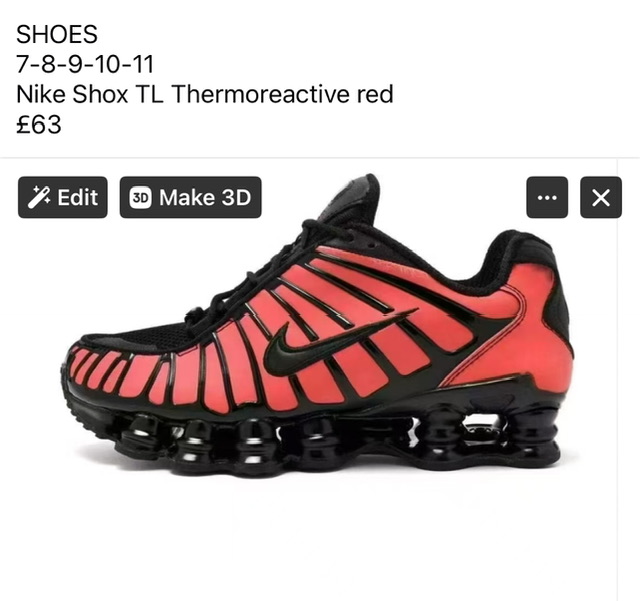Screen dimensions: 640x601
Task: Click the 3D badge icon
Action: [x=140, y=198]
